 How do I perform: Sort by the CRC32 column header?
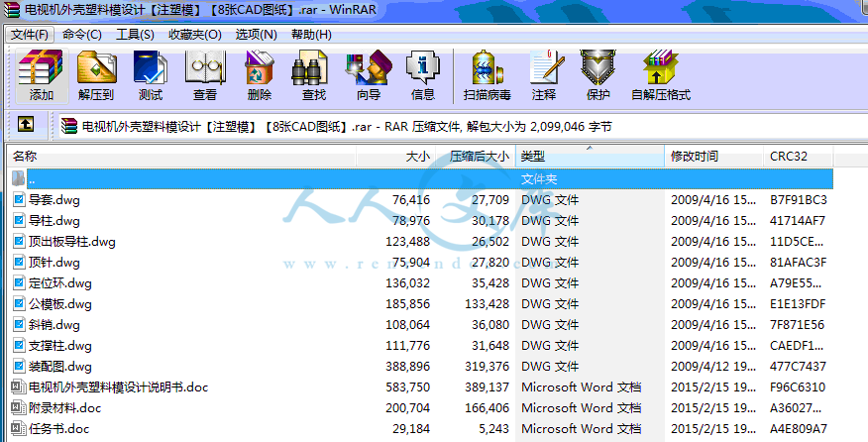tap(799, 157)
